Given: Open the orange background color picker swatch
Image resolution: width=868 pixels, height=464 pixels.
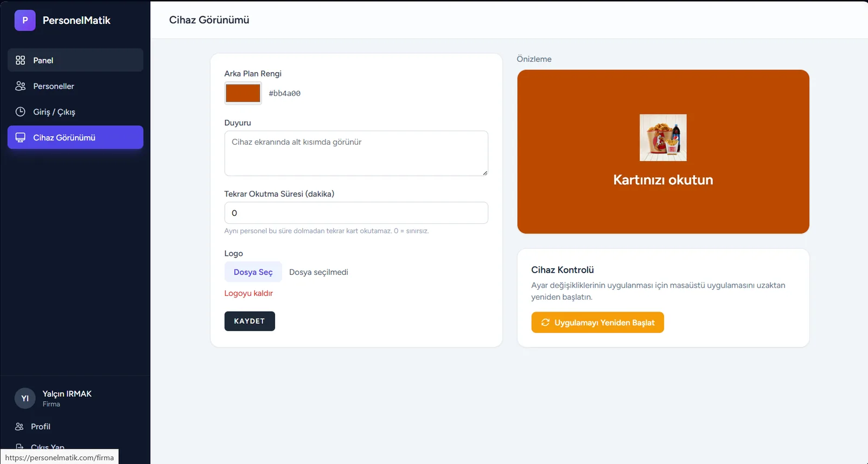Looking at the screenshot, I should click(243, 93).
